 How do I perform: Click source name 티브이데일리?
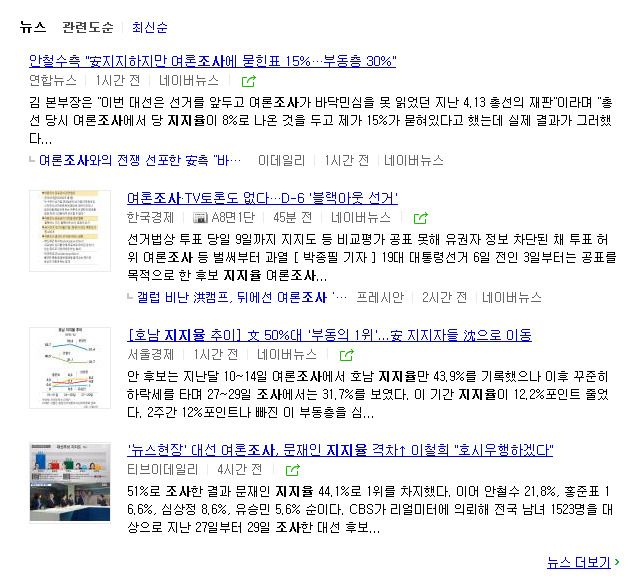[163, 470]
